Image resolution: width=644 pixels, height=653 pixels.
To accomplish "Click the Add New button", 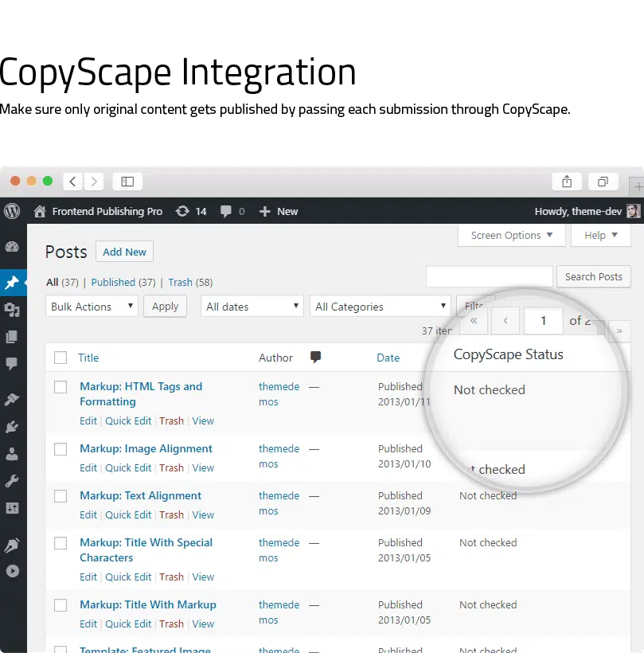I will tap(124, 252).
